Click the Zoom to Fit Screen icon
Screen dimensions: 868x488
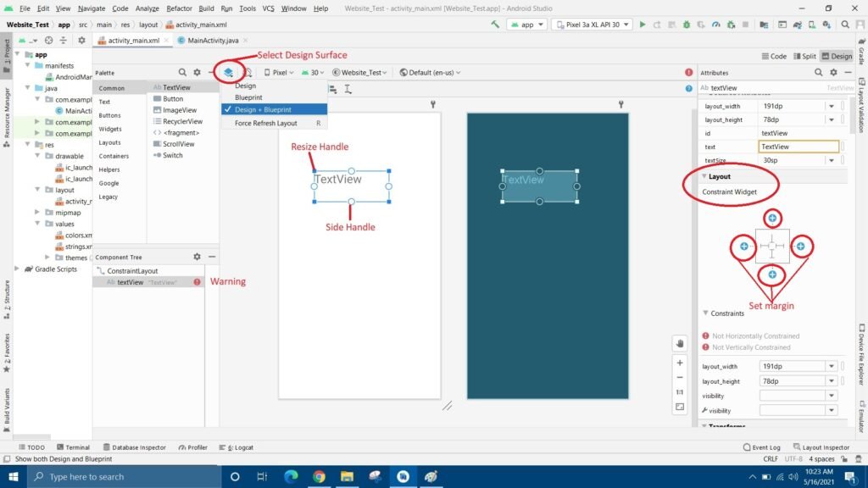680,408
